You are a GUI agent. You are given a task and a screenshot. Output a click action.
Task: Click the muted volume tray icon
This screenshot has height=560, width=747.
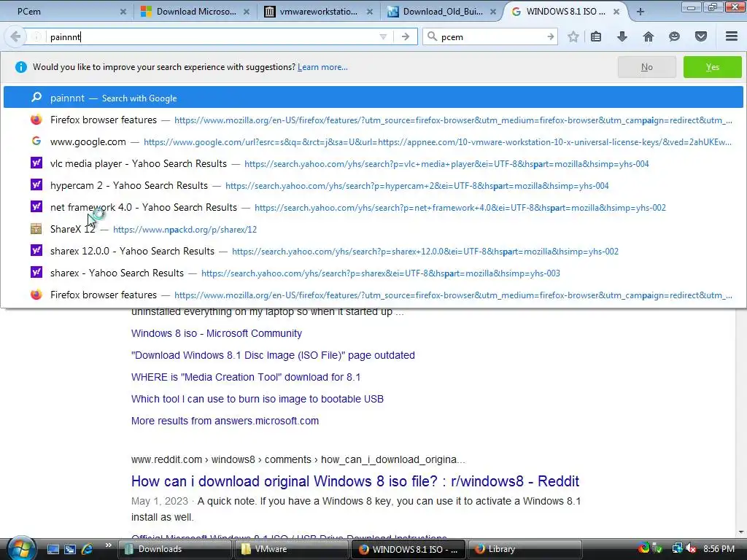pyautogui.click(x=691, y=549)
